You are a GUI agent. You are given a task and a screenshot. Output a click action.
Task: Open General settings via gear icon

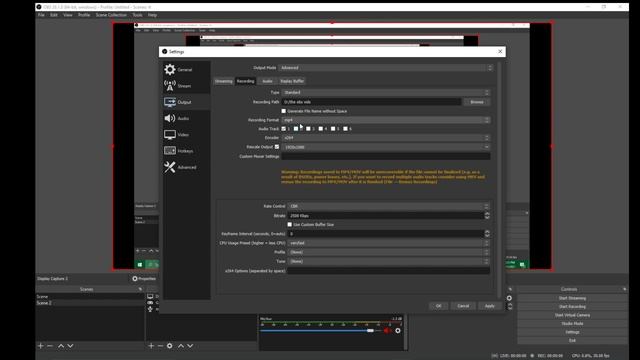tap(170, 69)
